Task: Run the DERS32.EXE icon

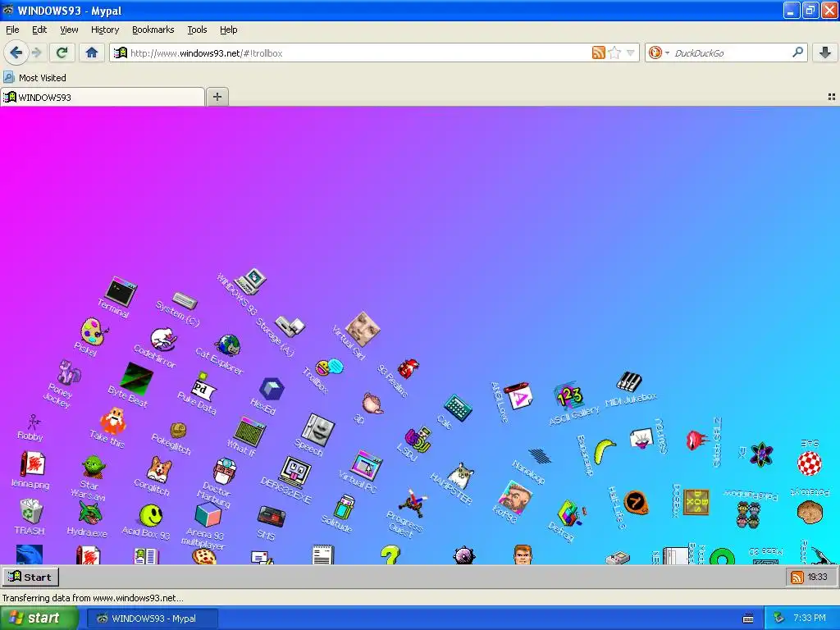Action: (294, 472)
